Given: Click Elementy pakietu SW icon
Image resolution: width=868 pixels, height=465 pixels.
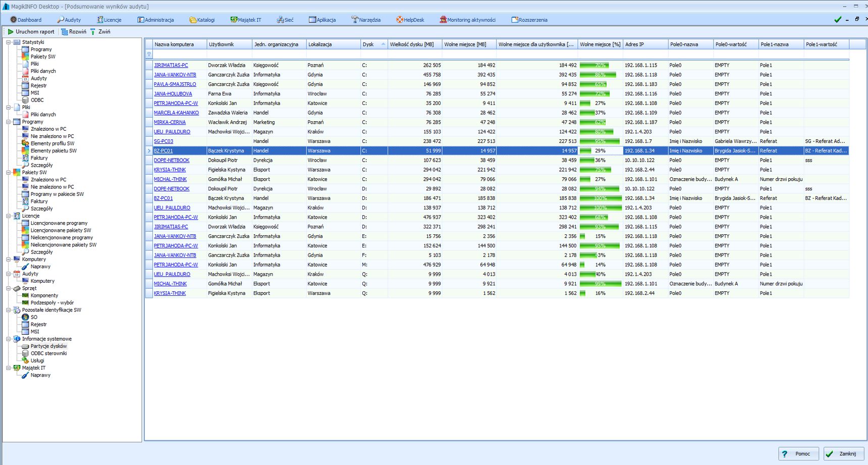Looking at the screenshot, I should [x=25, y=150].
